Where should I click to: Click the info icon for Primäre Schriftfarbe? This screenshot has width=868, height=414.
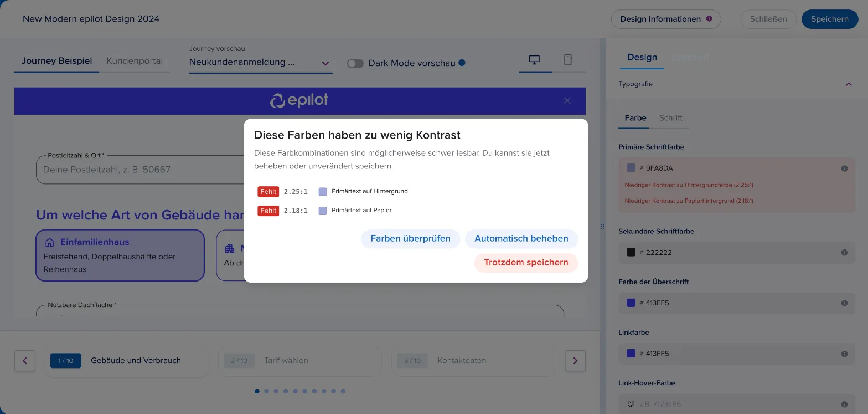pyautogui.click(x=844, y=168)
